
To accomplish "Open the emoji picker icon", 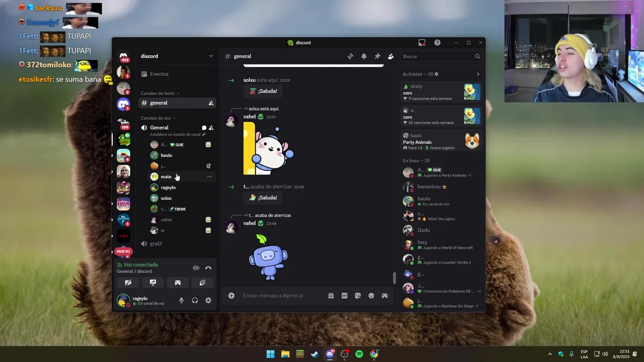I will [371, 296].
